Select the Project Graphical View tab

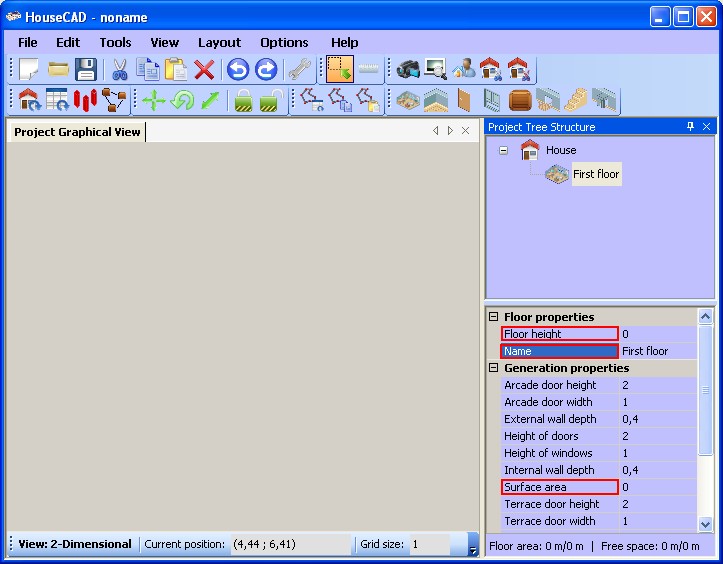coord(77,132)
